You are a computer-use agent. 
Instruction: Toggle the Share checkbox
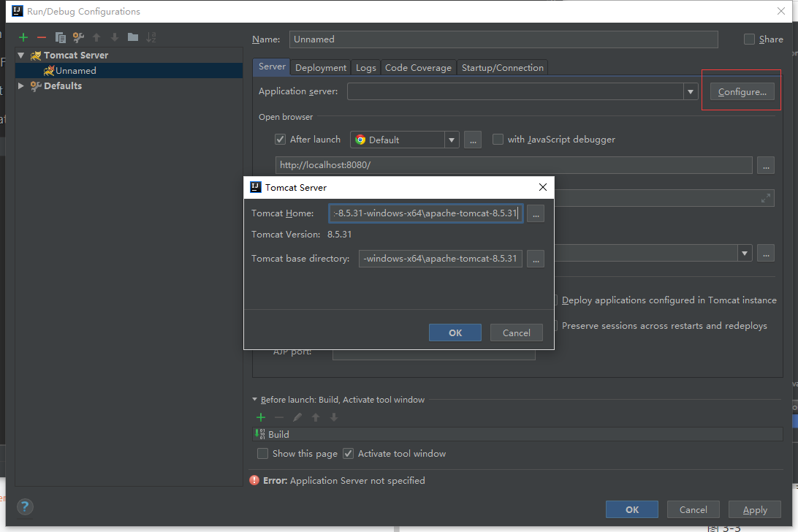[749, 39]
